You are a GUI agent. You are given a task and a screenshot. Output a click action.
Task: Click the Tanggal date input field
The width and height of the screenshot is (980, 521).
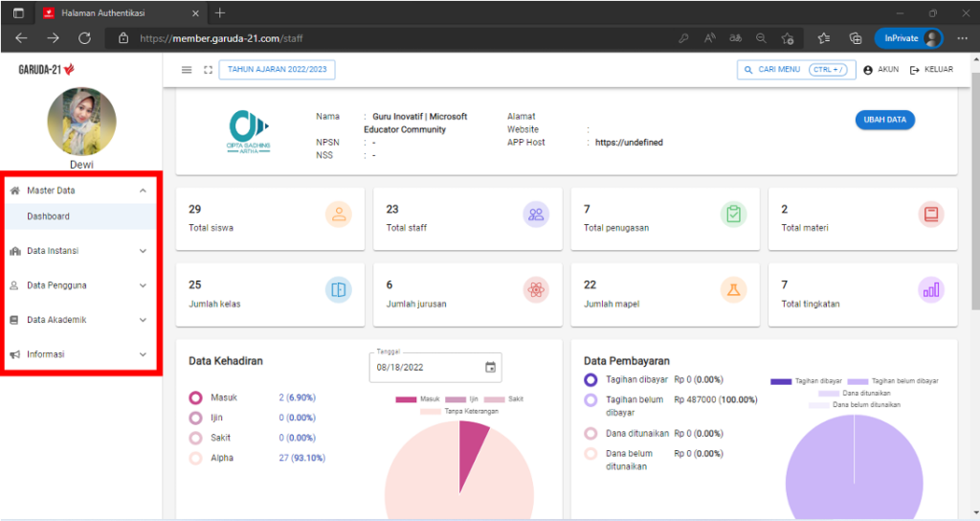[435, 367]
